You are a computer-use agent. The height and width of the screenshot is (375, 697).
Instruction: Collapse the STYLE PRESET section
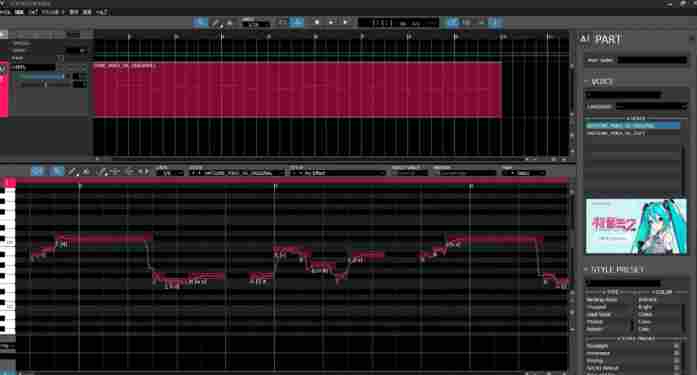click(x=587, y=269)
